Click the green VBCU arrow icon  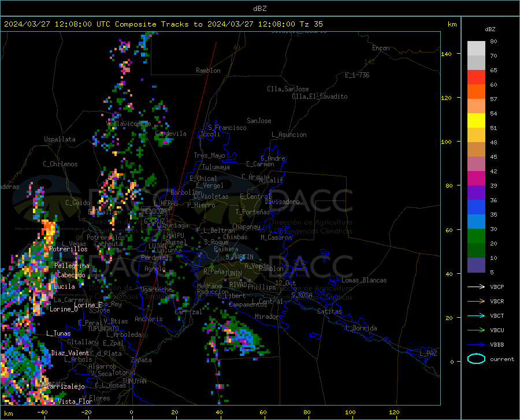[x=476, y=330]
